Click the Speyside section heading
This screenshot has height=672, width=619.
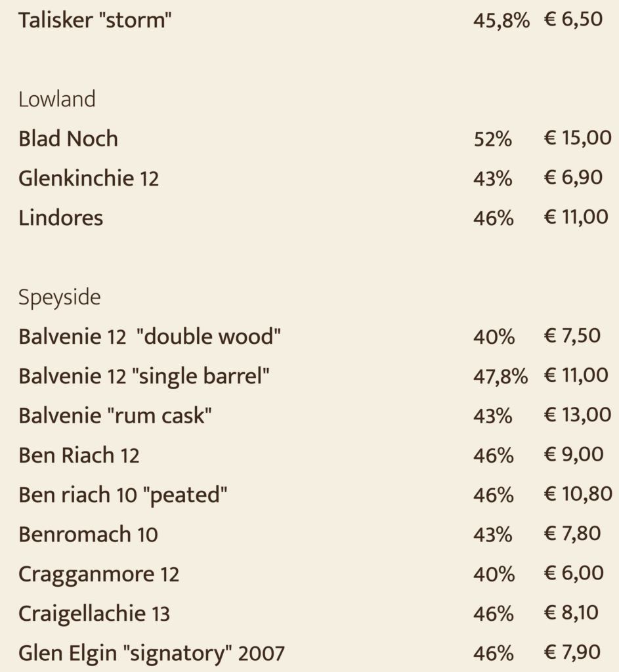tap(59, 297)
